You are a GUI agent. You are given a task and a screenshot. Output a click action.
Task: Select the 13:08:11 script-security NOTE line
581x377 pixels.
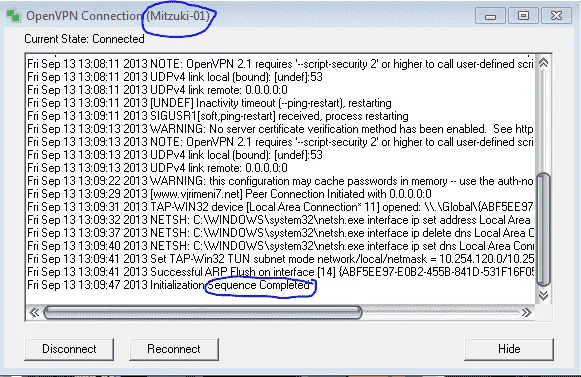click(x=280, y=64)
